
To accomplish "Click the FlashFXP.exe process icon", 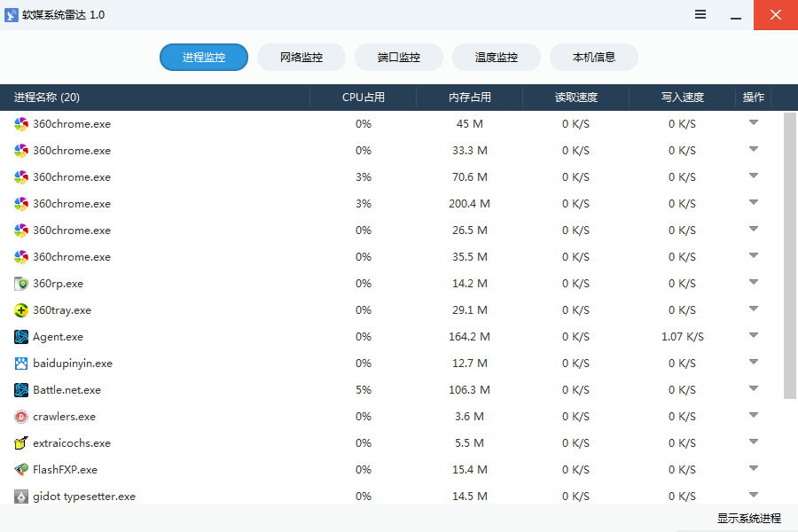I will coord(21,469).
